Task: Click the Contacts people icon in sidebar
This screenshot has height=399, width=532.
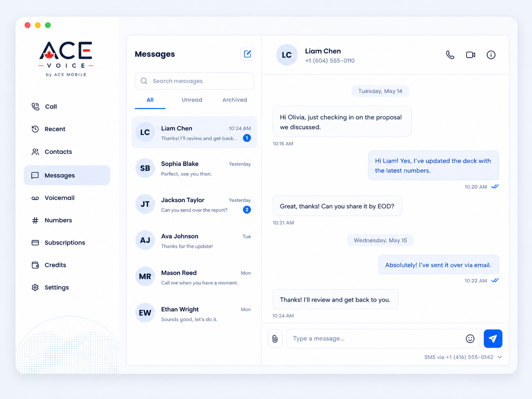Action: [35, 152]
